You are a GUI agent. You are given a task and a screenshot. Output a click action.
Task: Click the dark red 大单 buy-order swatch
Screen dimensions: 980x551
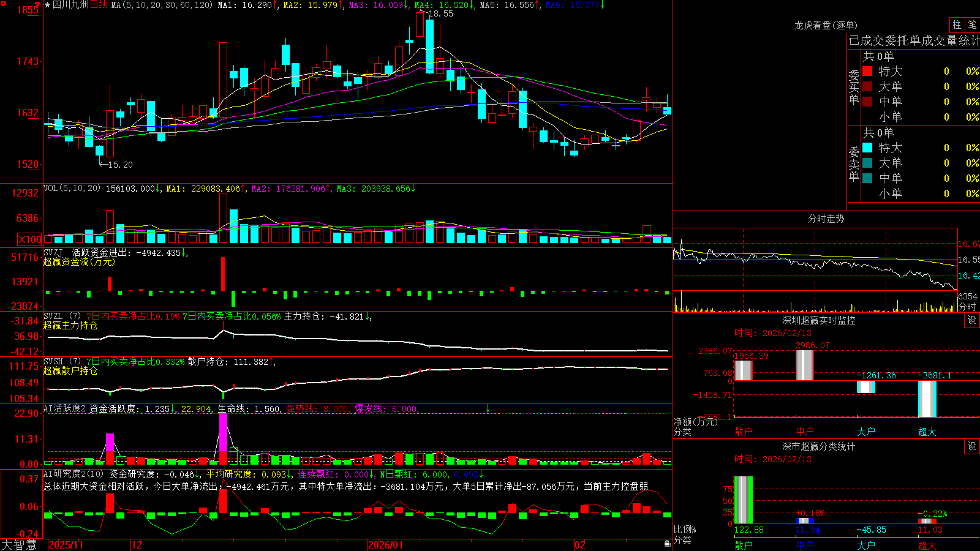click(x=867, y=86)
